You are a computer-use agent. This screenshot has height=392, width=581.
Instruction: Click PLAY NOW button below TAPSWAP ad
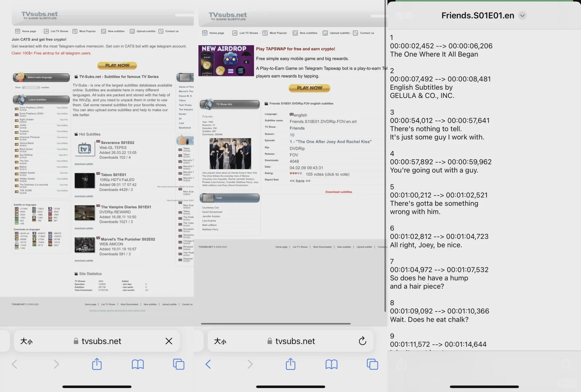[309, 88]
